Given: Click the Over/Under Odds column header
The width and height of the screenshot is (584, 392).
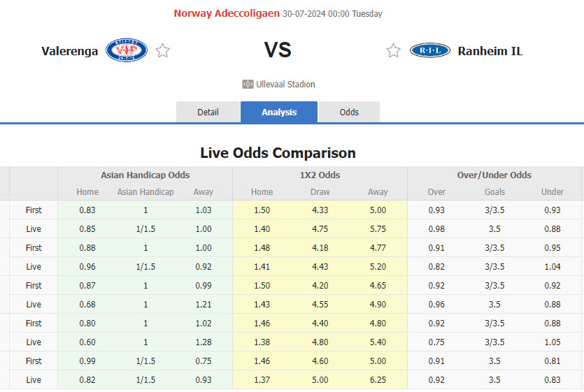Looking at the screenshot, I should click(x=494, y=175).
